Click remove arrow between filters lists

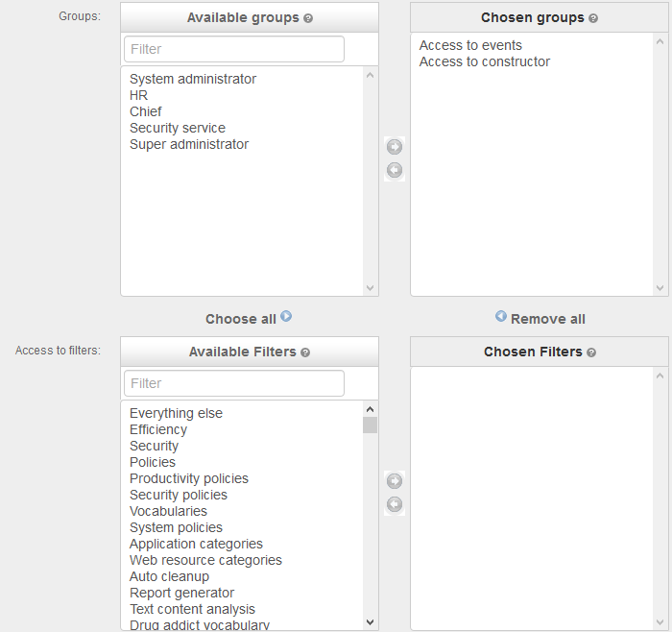coord(394,505)
